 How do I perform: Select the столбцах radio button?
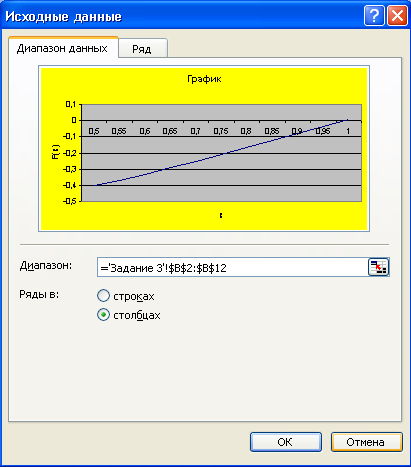[x=103, y=315]
